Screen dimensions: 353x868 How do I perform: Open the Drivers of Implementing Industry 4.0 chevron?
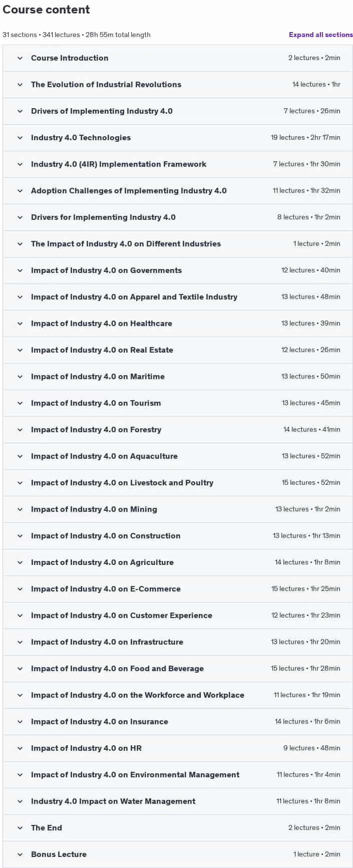click(20, 111)
